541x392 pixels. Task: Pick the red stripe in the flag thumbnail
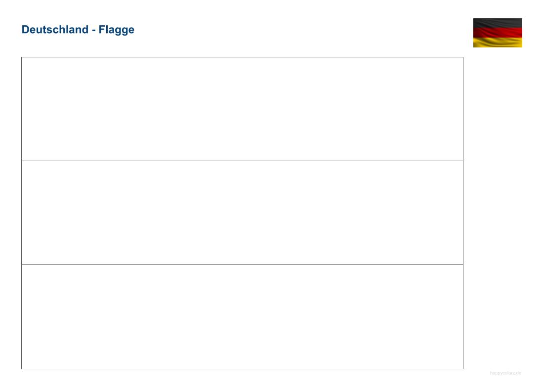point(498,32)
